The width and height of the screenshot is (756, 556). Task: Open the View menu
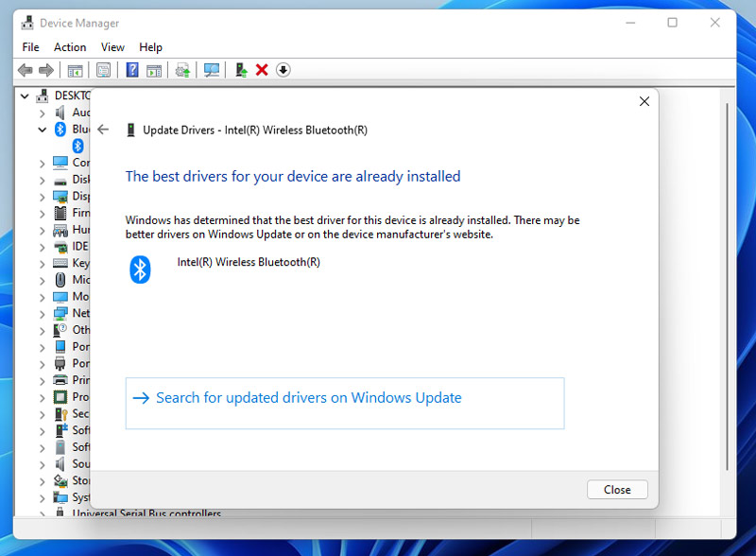[112, 47]
